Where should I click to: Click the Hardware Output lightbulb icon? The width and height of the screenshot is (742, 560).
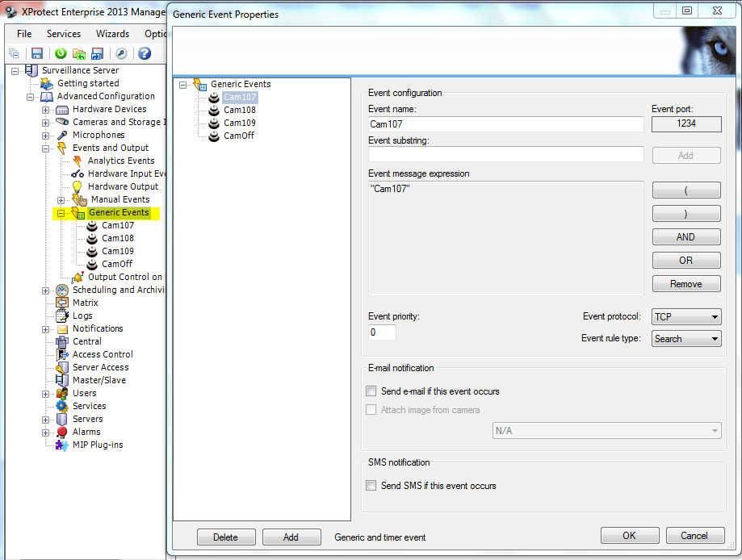(x=78, y=187)
